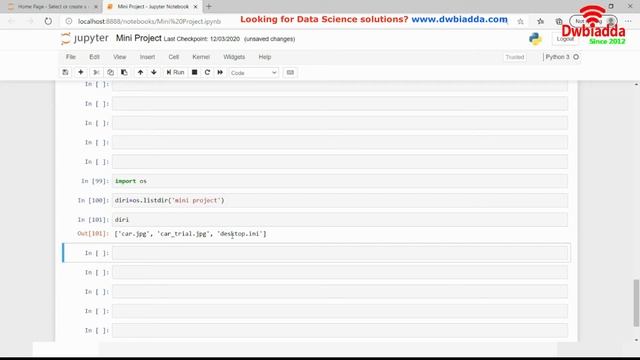Rename the notebook title Mini Project
This screenshot has height=360, width=640.
(138, 38)
